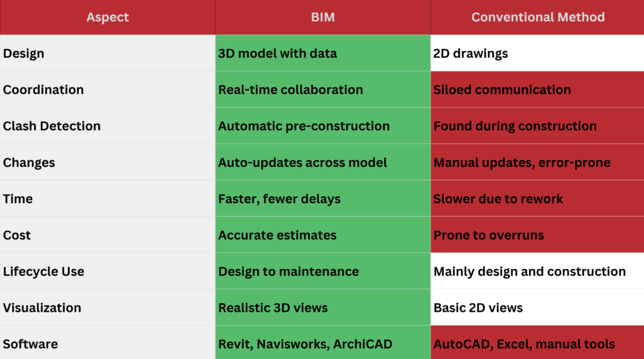Viewport: 644px width, 359px height.
Task: Select the "Auto-updates across model" cell
Action: click(x=303, y=163)
